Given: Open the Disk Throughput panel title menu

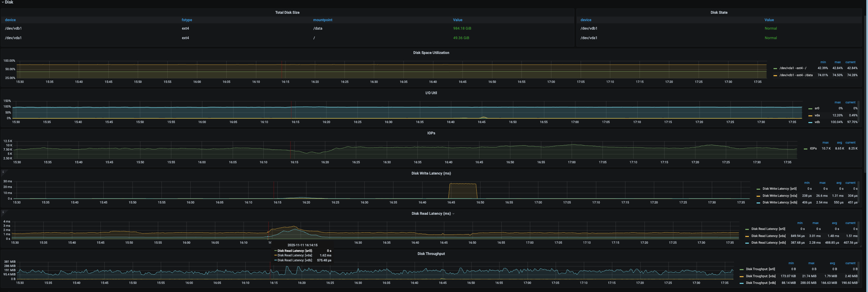Looking at the screenshot, I should [431, 254].
